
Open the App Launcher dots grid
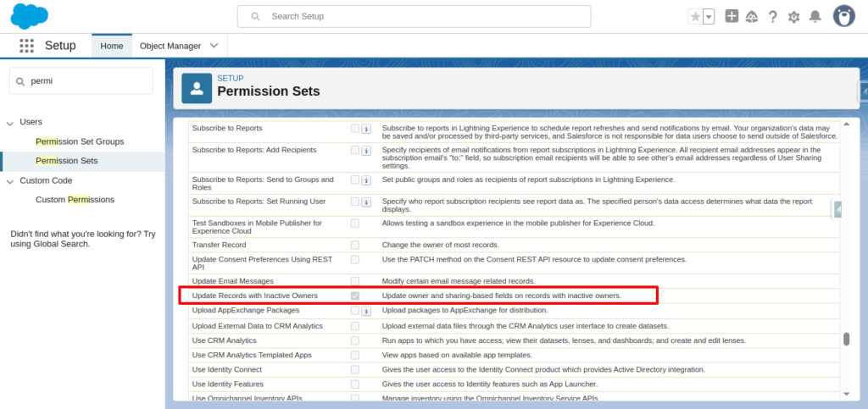coord(26,46)
